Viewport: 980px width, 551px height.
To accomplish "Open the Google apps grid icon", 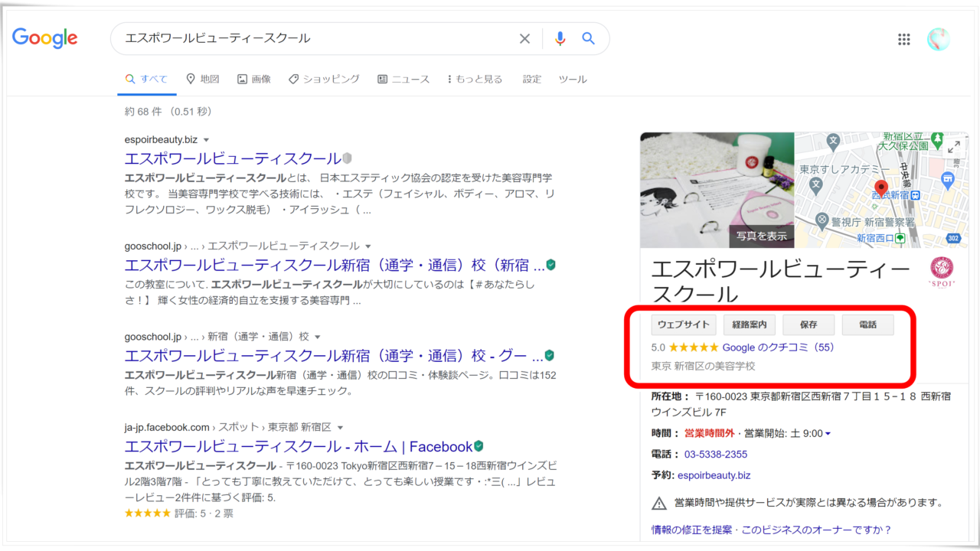I will (903, 39).
